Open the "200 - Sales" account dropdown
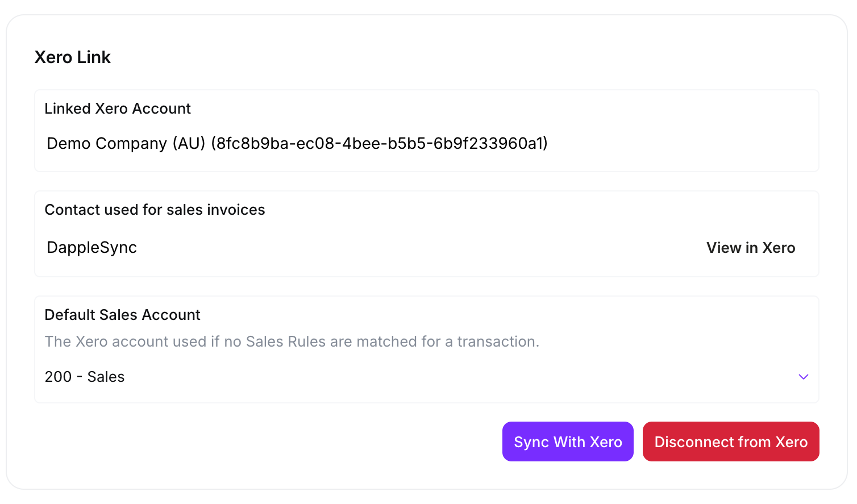 (421, 377)
